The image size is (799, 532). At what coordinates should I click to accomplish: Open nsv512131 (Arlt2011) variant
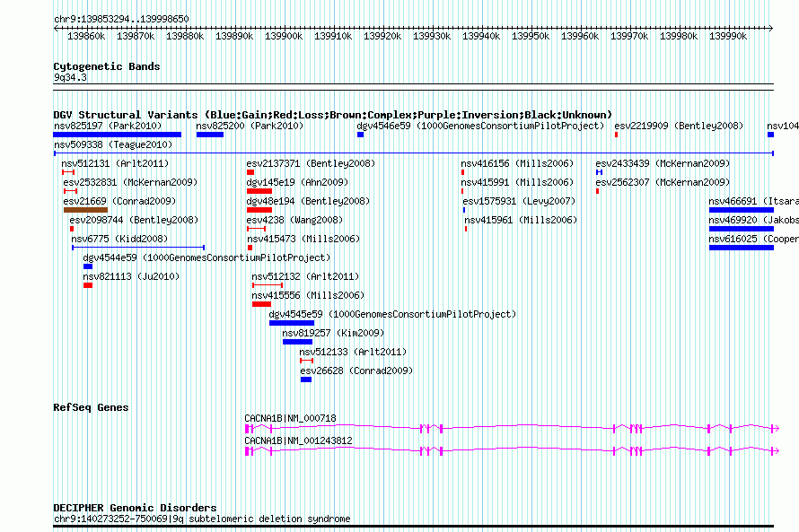(x=115, y=163)
